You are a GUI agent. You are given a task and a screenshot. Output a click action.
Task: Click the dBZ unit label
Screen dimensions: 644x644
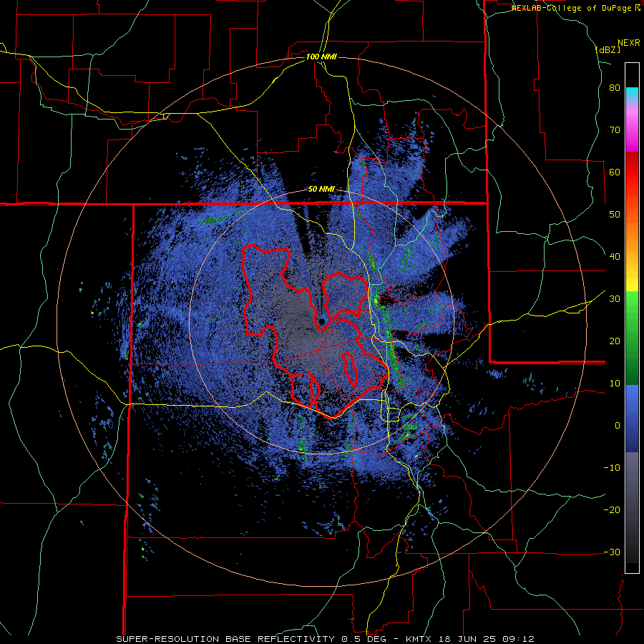click(x=608, y=49)
